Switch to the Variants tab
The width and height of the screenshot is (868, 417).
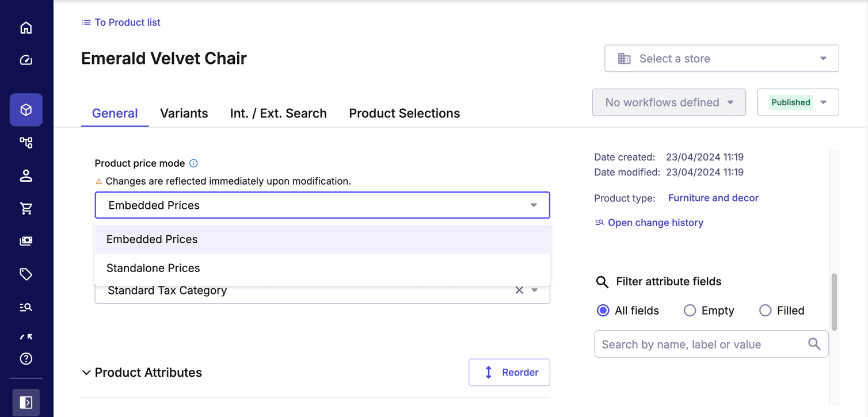pos(184,113)
